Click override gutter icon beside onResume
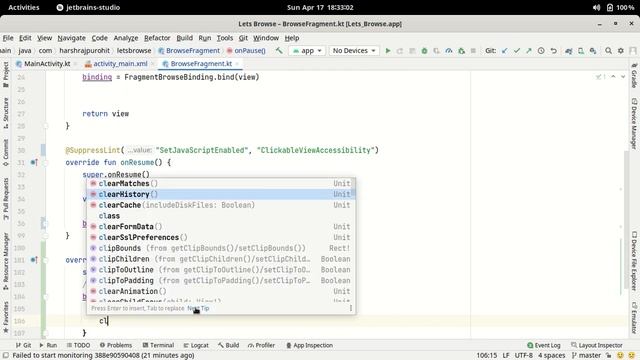The height and width of the screenshot is (360, 640). click(34, 162)
